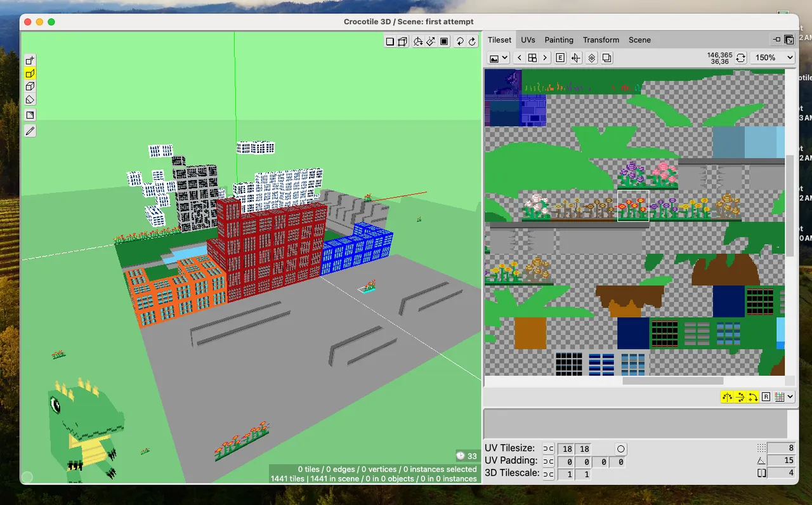Click the angle field showing 15

click(x=782, y=461)
